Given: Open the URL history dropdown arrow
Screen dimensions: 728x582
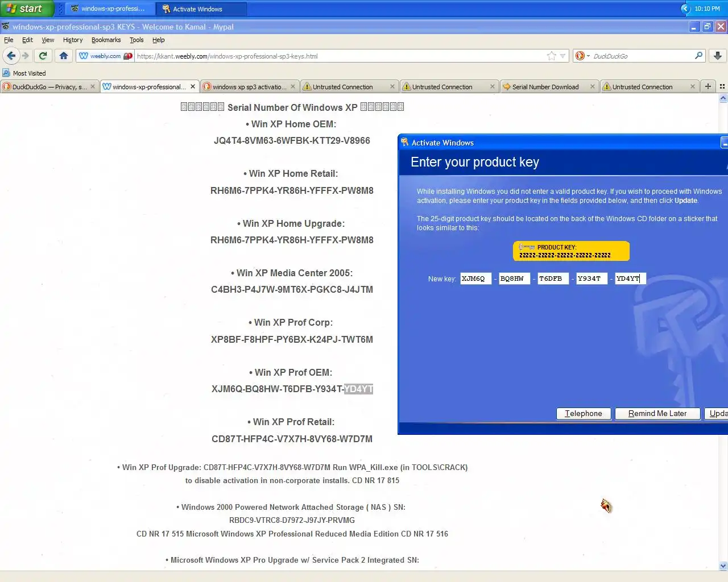Looking at the screenshot, I should (x=562, y=56).
